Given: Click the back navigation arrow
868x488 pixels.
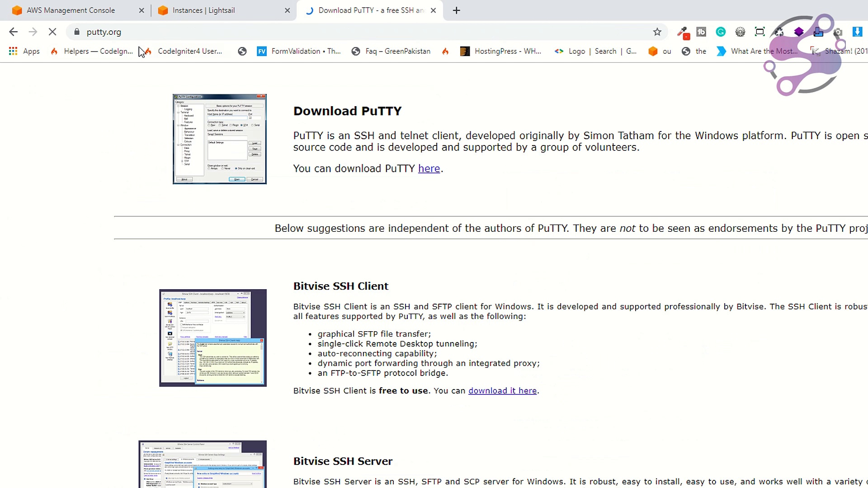Looking at the screenshot, I should pos(13,32).
